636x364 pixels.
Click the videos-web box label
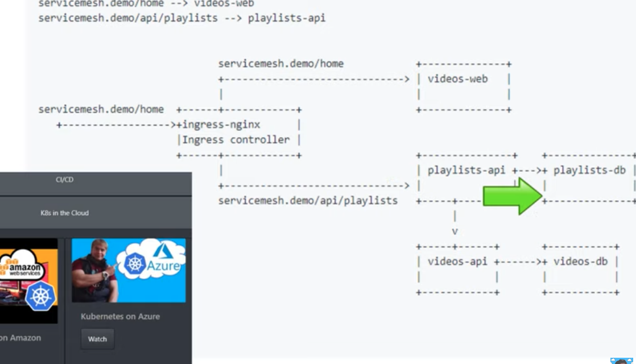[x=457, y=79]
